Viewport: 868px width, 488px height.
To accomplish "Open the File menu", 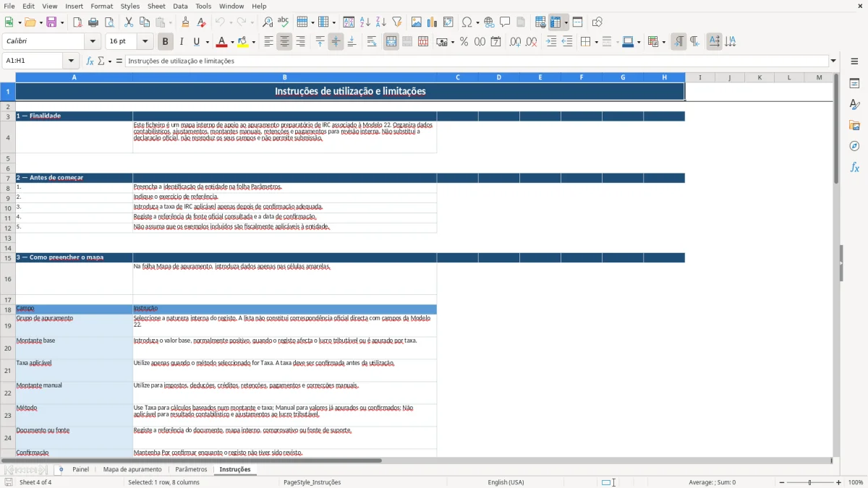I will pos(9,6).
